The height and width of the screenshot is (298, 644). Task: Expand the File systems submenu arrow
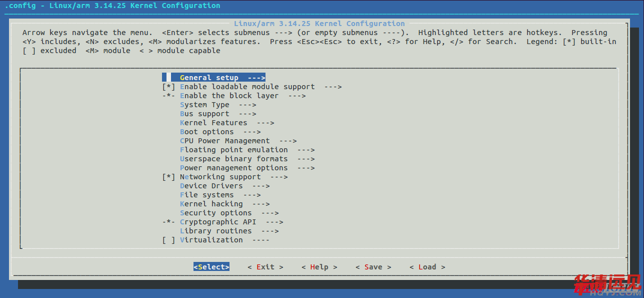251,195
